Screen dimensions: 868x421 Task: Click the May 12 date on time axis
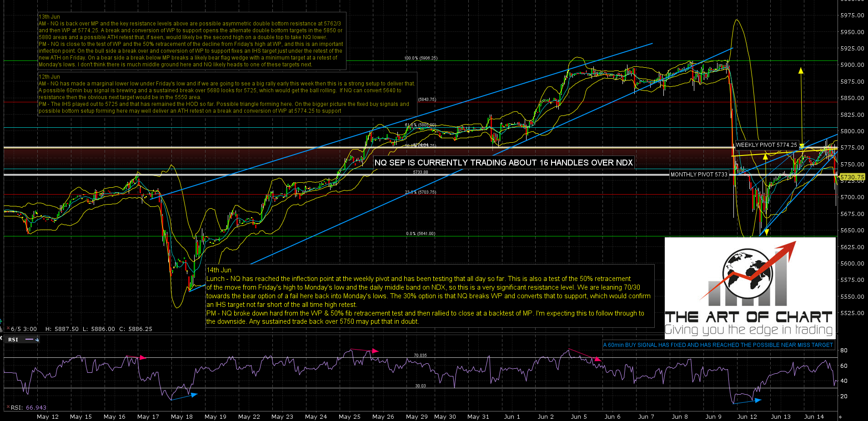pyautogui.click(x=48, y=416)
